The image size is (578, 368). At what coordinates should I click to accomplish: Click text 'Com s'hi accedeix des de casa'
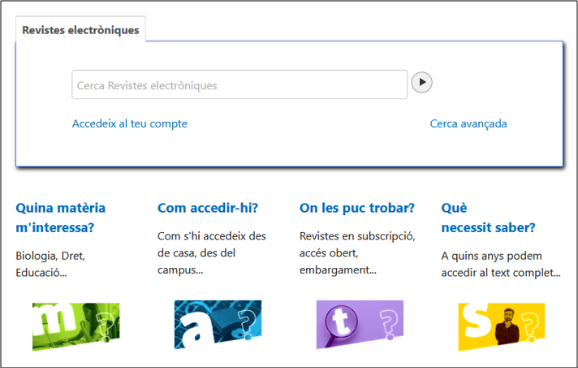pos(212,244)
